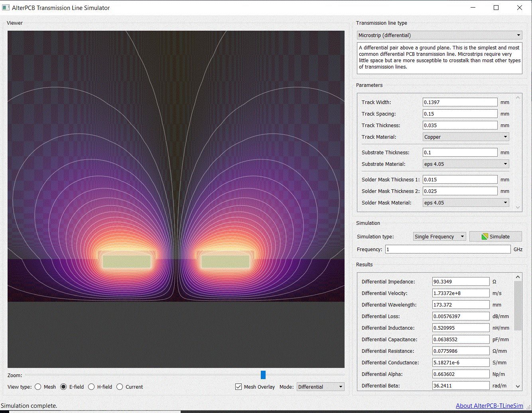Open the Solder Mask Material dropdown
Screen dimensions: 532x413
465,203
